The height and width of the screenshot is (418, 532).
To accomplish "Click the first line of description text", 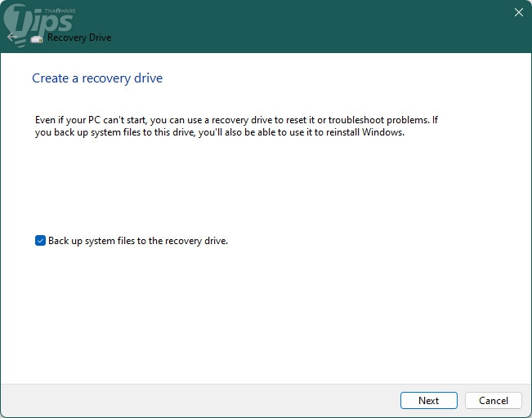I will (x=236, y=120).
